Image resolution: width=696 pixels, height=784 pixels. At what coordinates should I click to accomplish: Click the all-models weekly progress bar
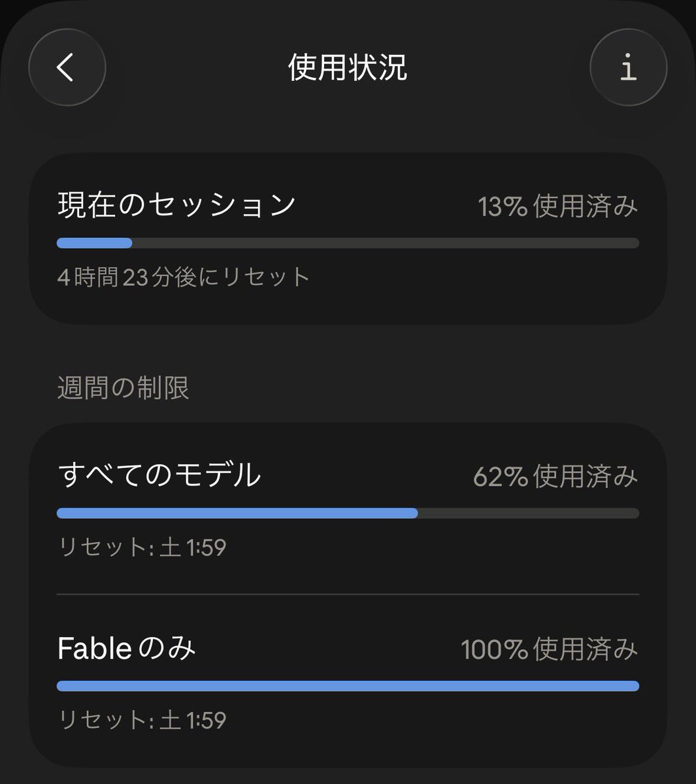[348, 513]
